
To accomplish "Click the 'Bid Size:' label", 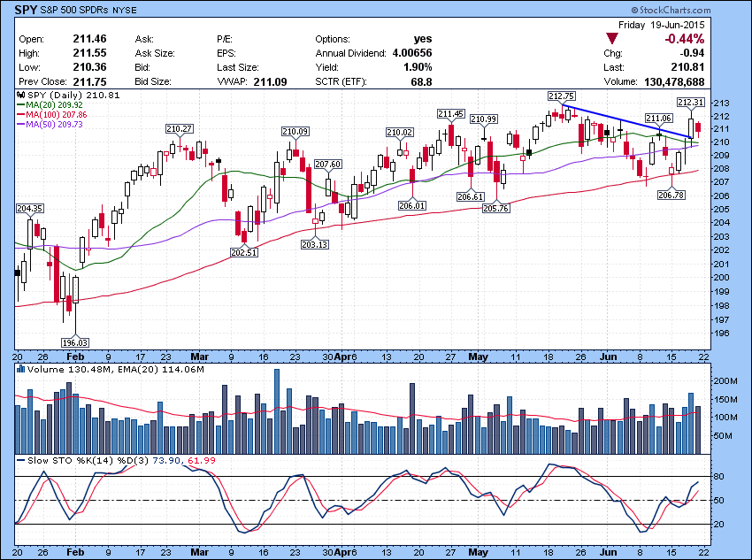I will [x=153, y=82].
